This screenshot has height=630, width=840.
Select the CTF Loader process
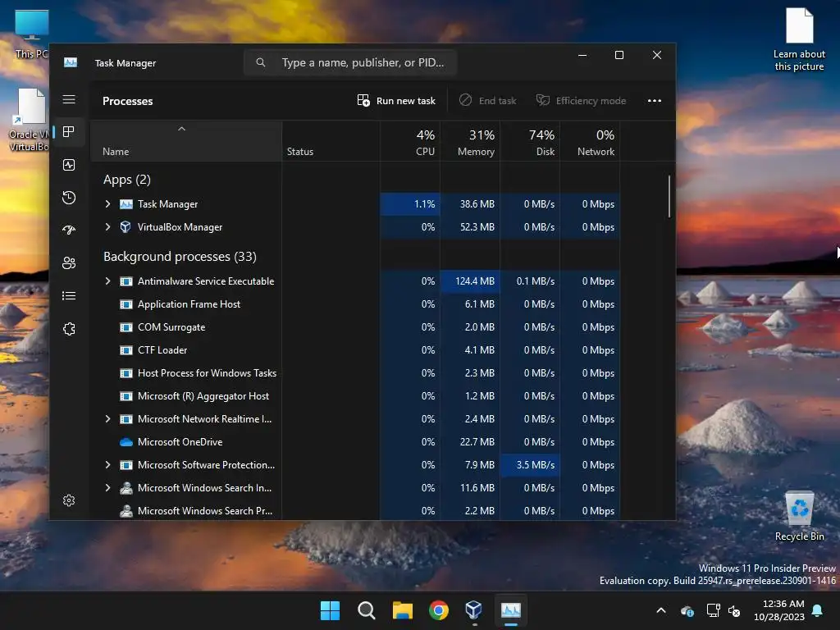[356, 350]
